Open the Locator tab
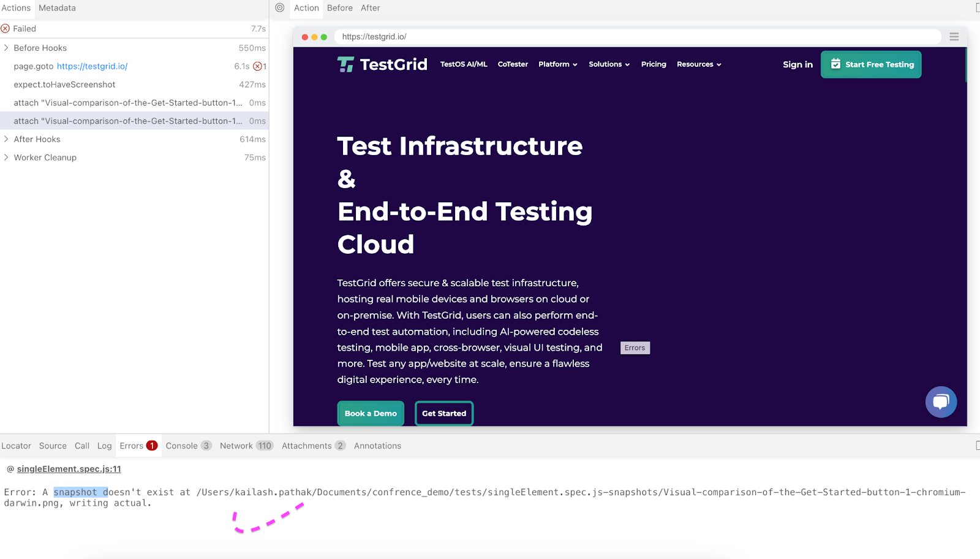Viewport: 980px width, 559px height. 17,446
